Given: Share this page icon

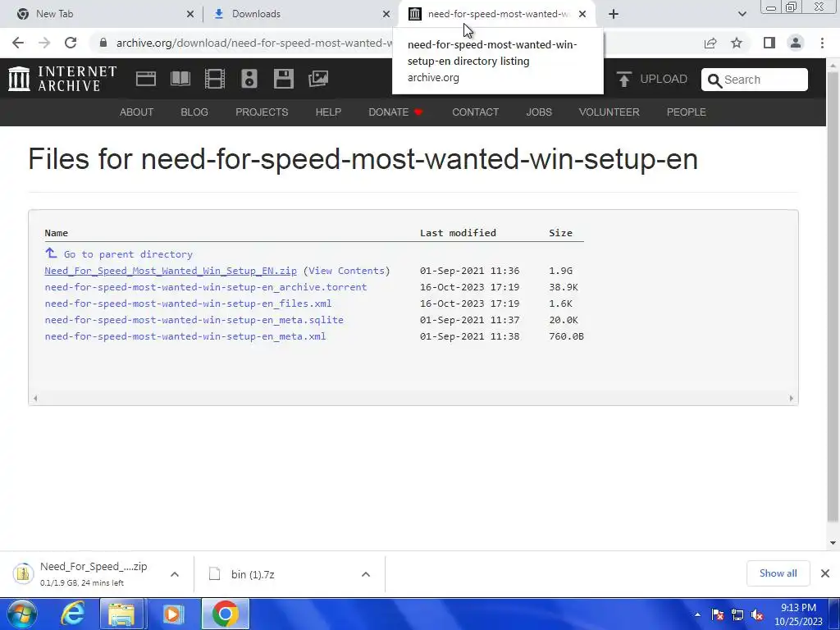Looking at the screenshot, I should tap(710, 43).
